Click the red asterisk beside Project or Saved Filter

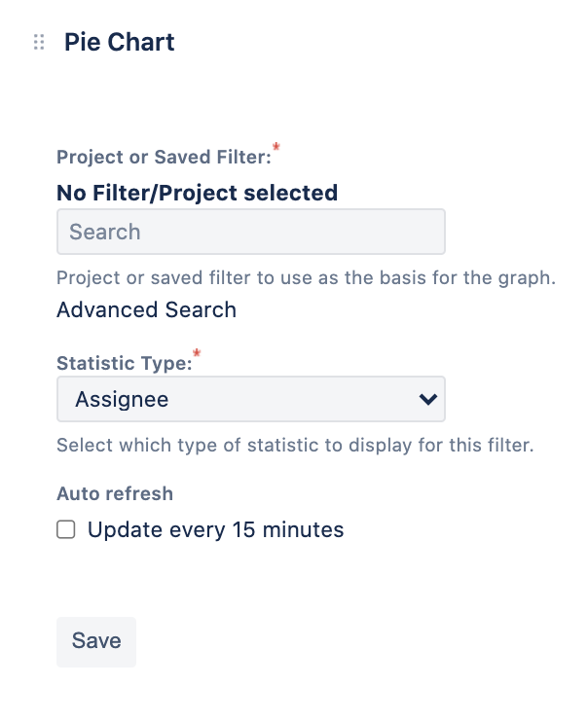pos(276,148)
